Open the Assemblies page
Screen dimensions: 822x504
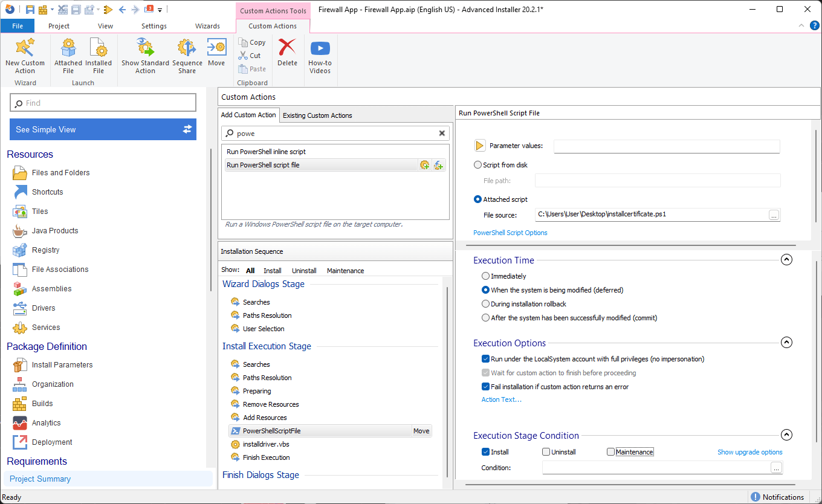[x=51, y=289]
